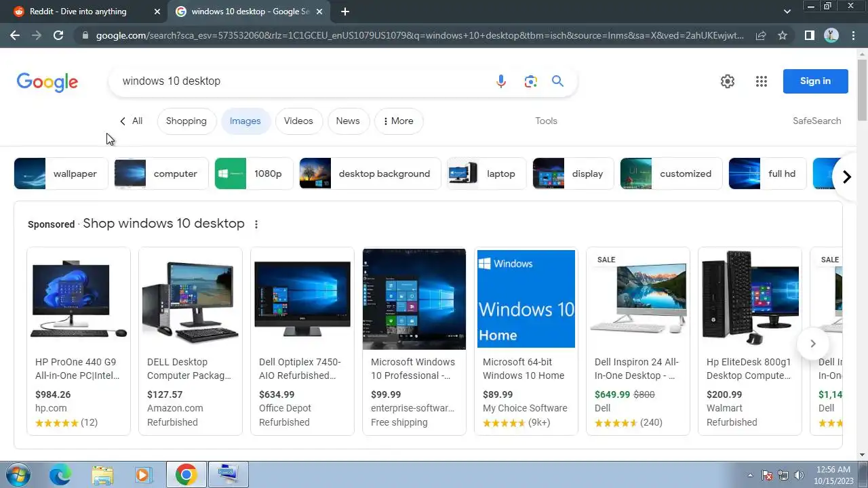Open the tab search dropdown arrow
This screenshot has width=868, height=488.
[787, 12]
